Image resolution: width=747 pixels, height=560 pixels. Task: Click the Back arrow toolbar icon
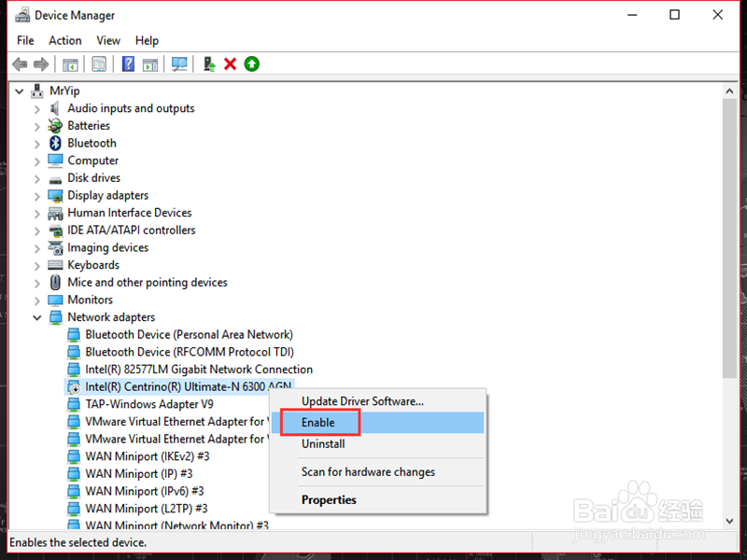20,63
